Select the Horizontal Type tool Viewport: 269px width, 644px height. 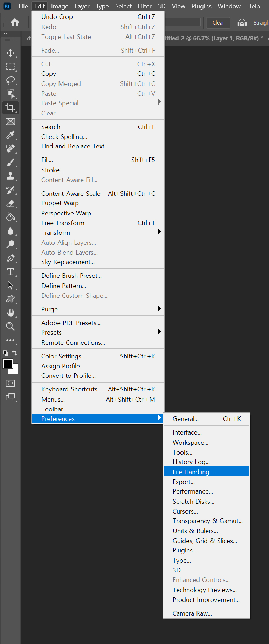click(11, 272)
